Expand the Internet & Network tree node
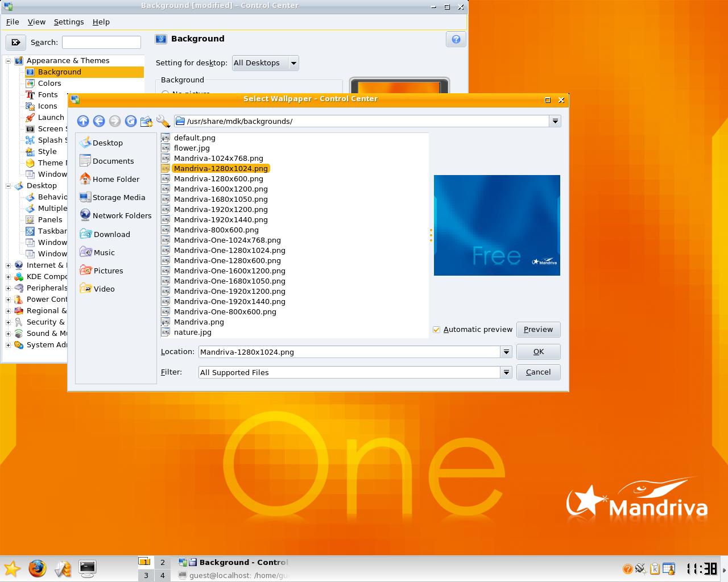The image size is (728, 582). pos(9,265)
